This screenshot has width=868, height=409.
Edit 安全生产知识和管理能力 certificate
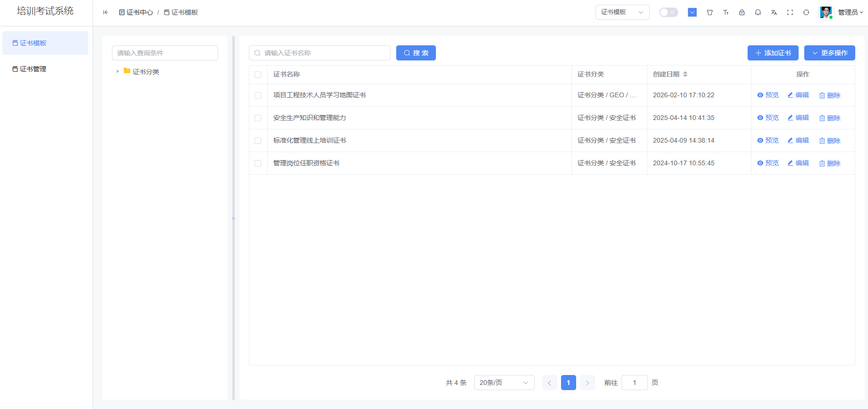(798, 118)
